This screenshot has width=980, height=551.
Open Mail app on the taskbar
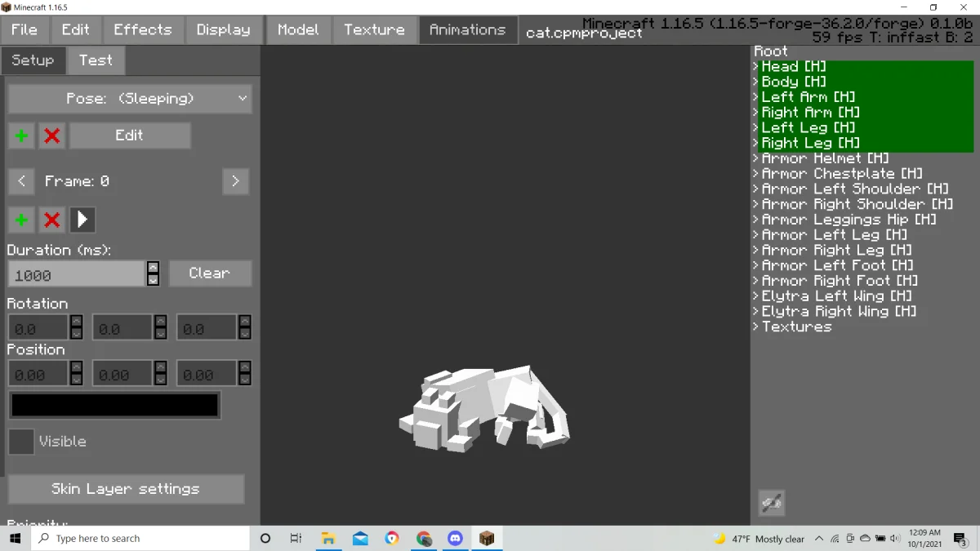coord(360,539)
